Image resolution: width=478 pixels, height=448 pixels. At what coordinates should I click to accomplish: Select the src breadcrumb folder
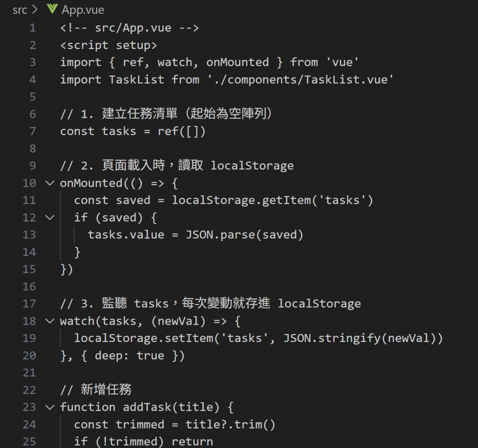(20, 10)
